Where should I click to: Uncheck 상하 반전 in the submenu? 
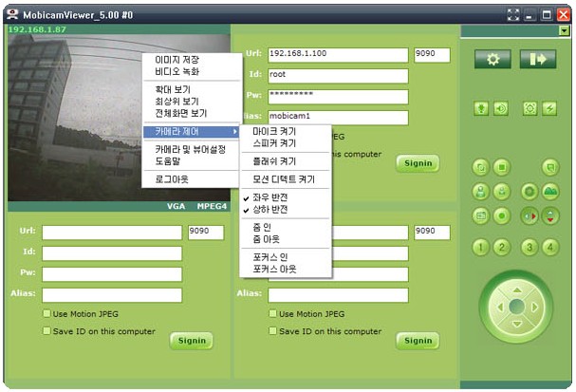pyautogui.click(x=286, y=210)
